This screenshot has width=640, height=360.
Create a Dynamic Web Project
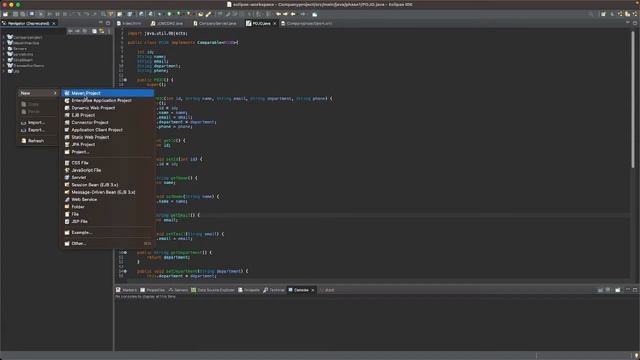(x=107, y=108)
